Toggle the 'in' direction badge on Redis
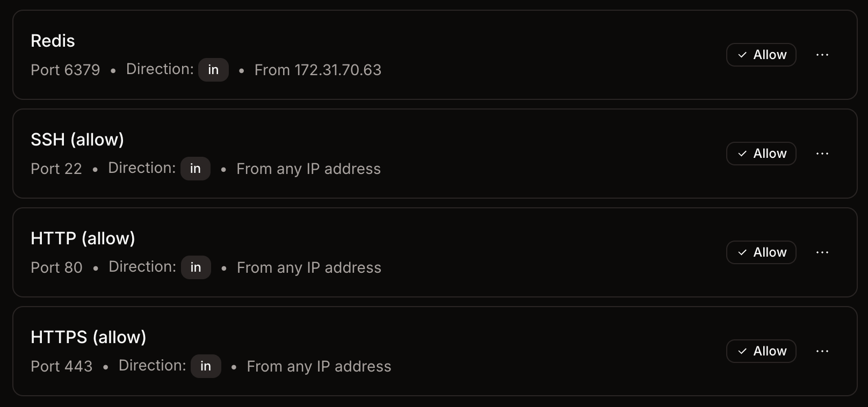This screenshot has width=868, height=407. tap(213, 70)
